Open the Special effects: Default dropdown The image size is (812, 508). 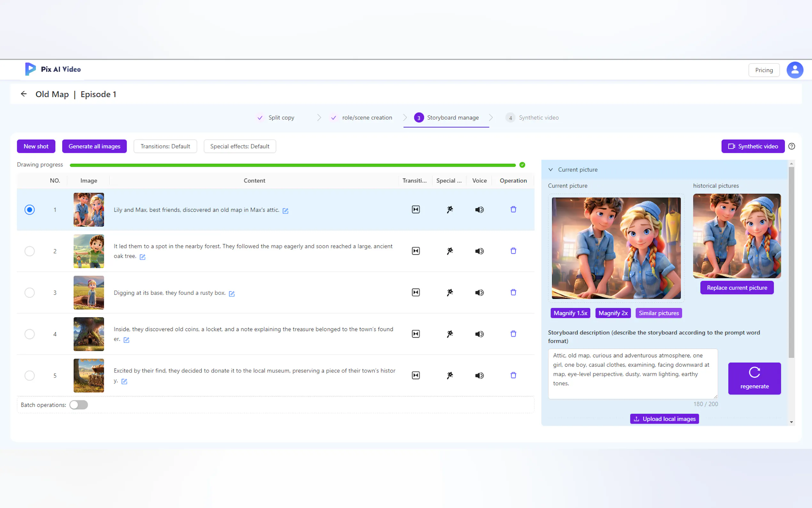pos(240,147)
